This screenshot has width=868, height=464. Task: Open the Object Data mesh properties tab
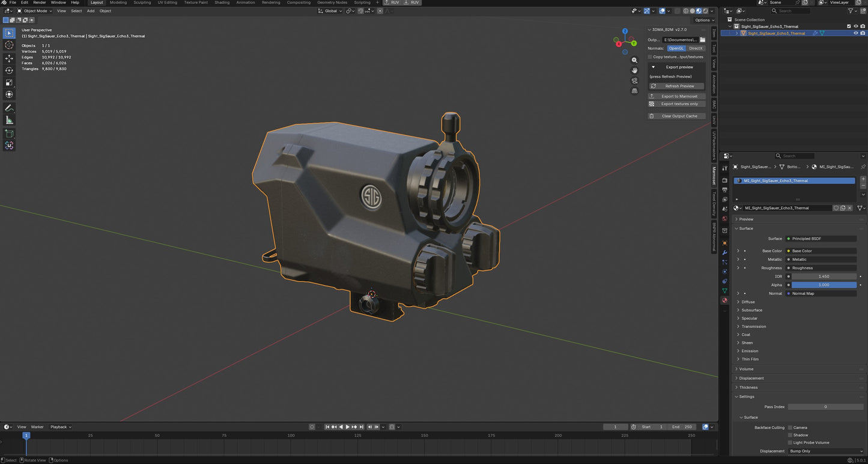(724, 291)
